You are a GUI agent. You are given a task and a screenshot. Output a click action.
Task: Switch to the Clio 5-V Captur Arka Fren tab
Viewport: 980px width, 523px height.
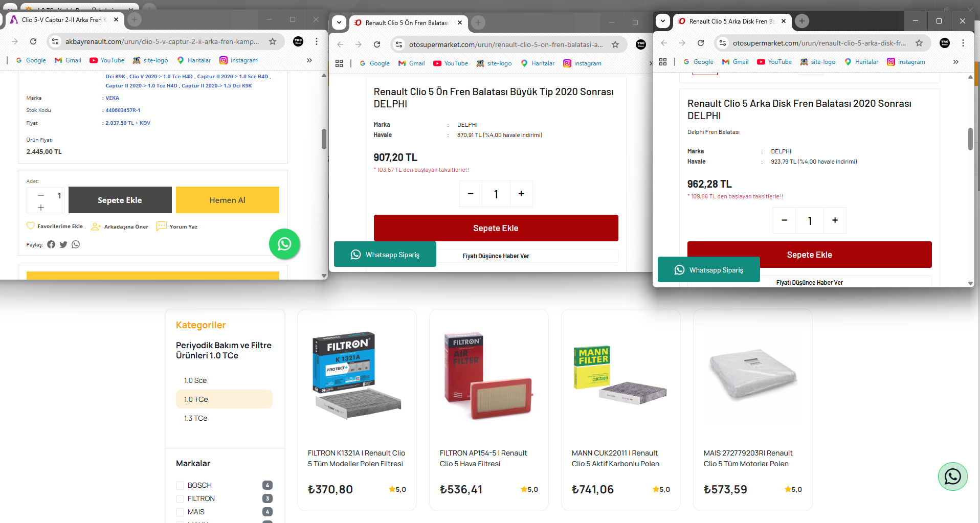click(x=64, y=20)
